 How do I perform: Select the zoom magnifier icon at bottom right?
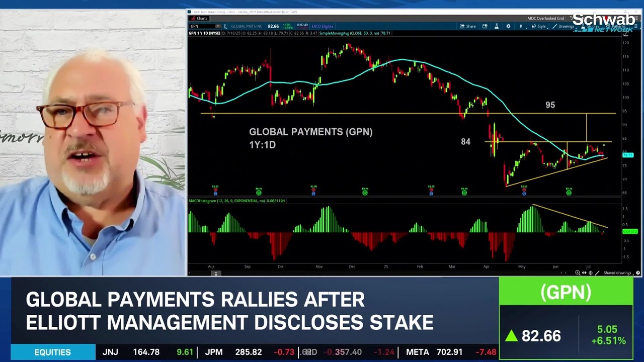point(578,273)
